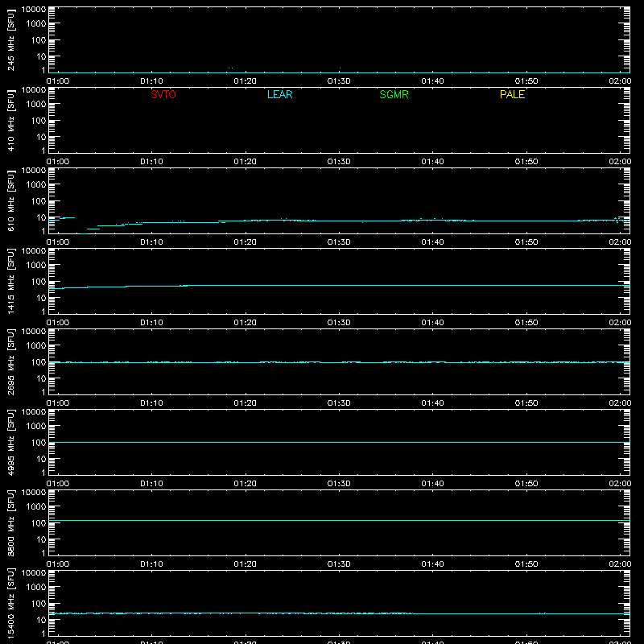Screen dimensions: 644x644
Task: Click 01:10 on the 1415 MHz time axis
Action: coord(151,323)
